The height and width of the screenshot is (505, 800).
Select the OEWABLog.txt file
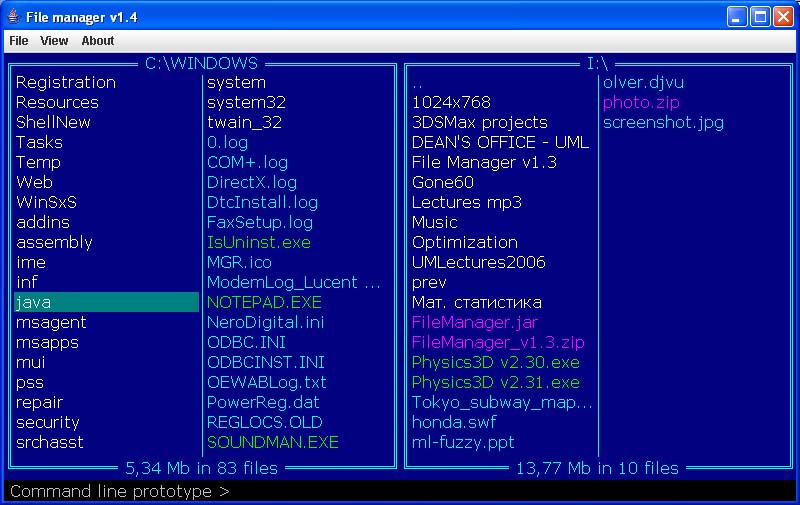[x=266, y=382]
